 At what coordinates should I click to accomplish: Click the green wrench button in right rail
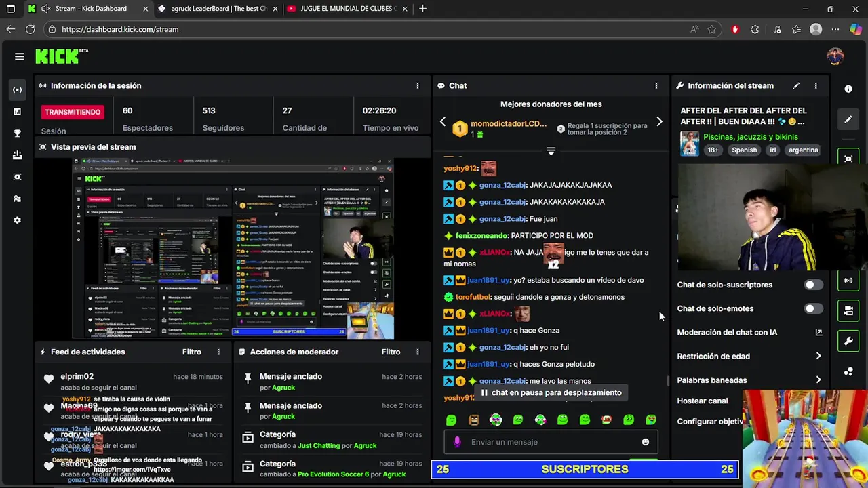848,341
